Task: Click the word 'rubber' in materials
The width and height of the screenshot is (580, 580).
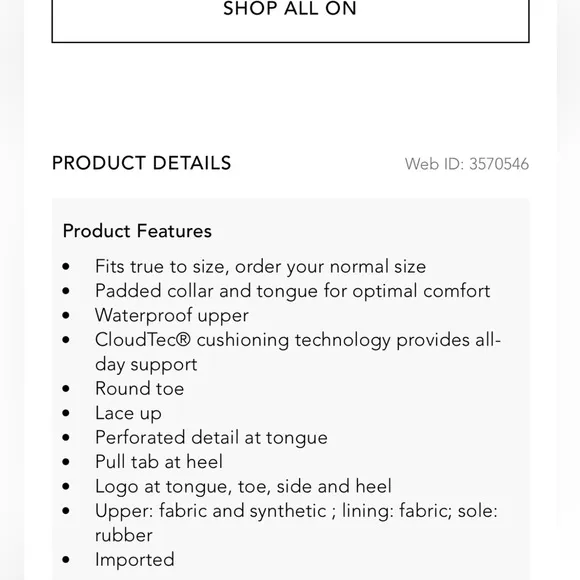Action: click(x=124, y=535)
